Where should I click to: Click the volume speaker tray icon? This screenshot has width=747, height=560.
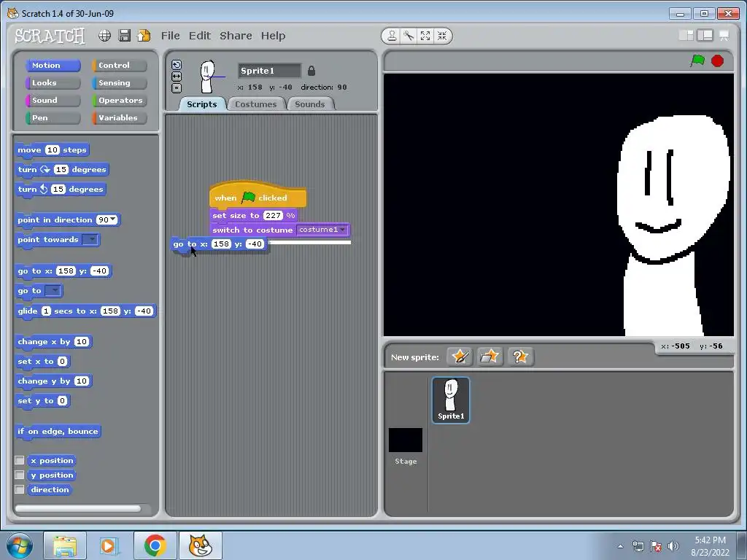pyautogui.click(x=673, y=546)
